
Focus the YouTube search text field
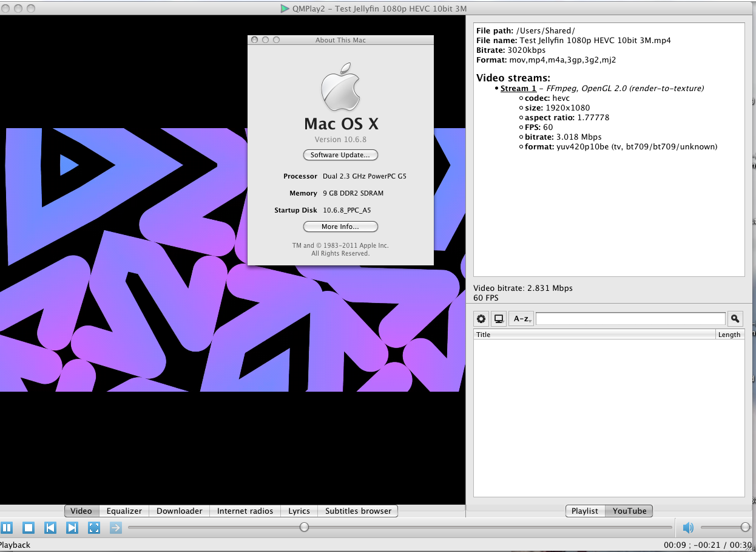630,318
